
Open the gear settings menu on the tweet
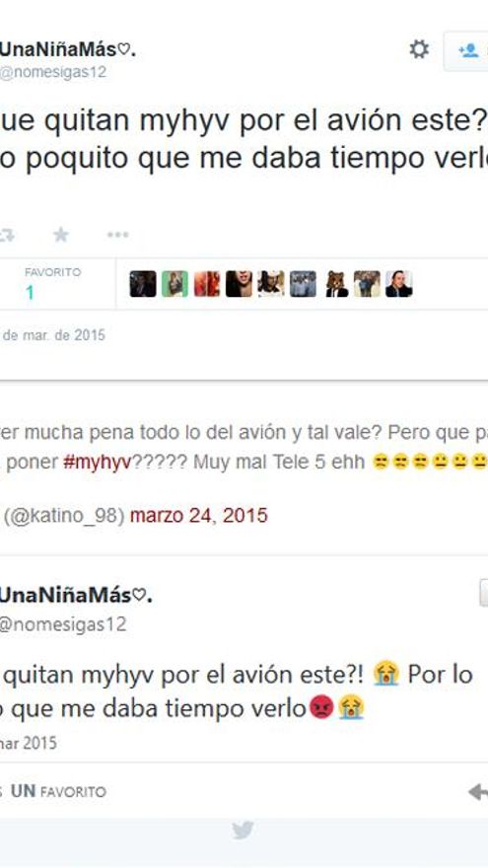[x=419, y=50]
